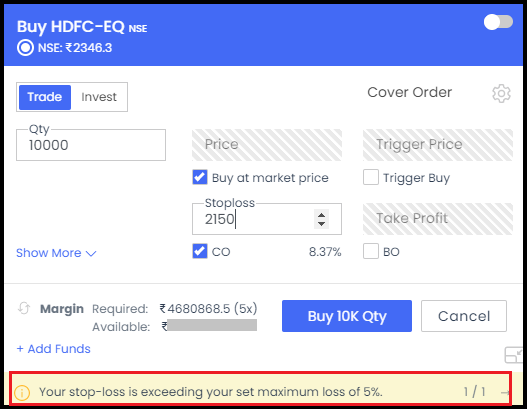Toggle the buy/sell switch in header
Viewport: 527px width, 409px height.
[498, 22]
